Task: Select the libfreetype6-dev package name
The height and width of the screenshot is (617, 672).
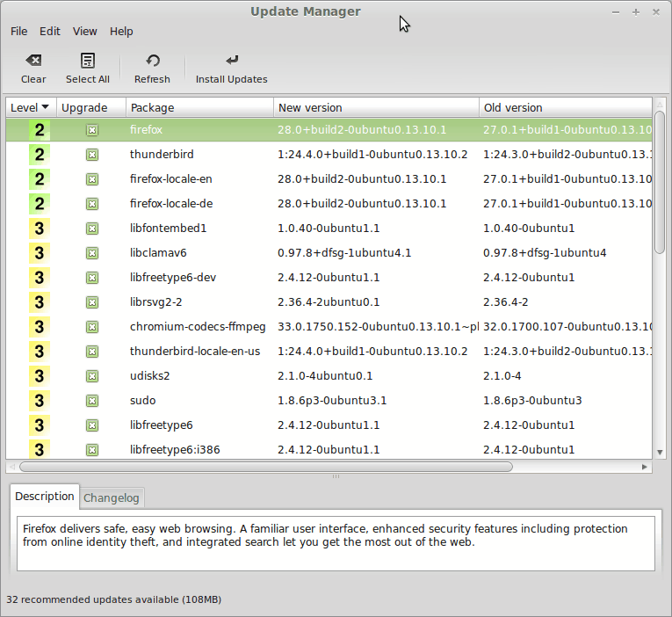Action: [x=173, y=278]
